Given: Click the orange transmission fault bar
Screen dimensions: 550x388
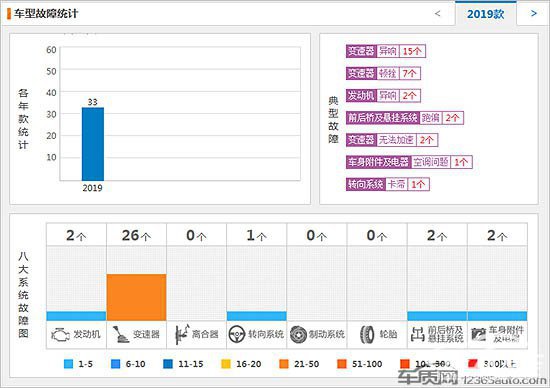Looking at the screenshot, I should tap(136, 297).
